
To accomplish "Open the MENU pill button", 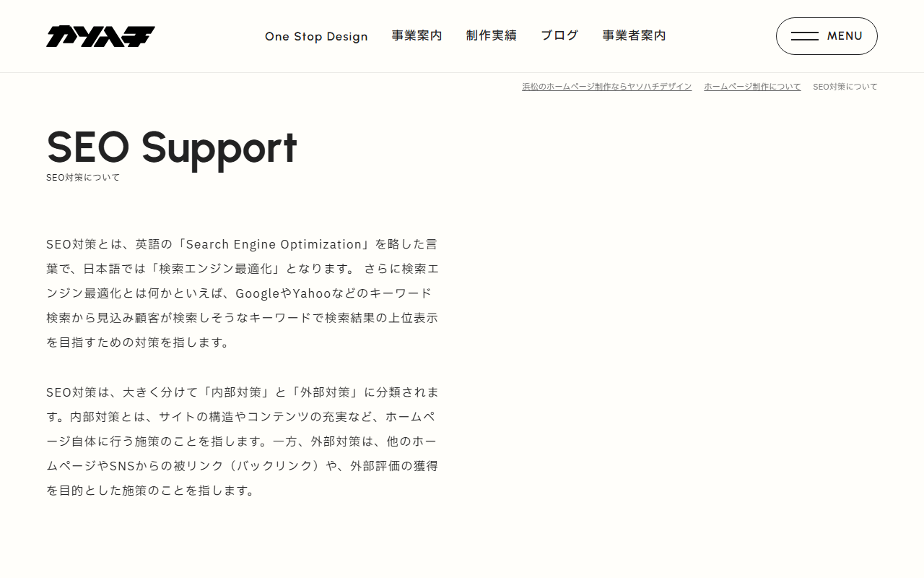I will (x=827, y=36).
